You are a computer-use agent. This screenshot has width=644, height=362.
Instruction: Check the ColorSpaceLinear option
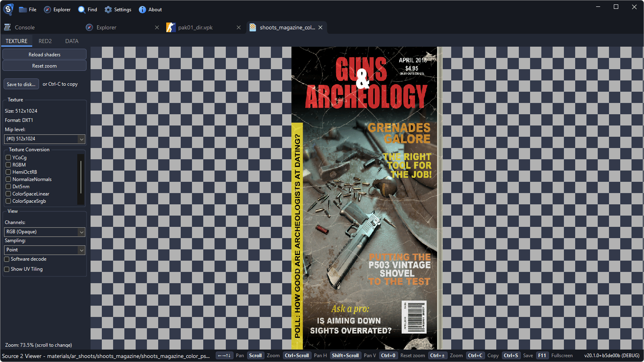8,194
